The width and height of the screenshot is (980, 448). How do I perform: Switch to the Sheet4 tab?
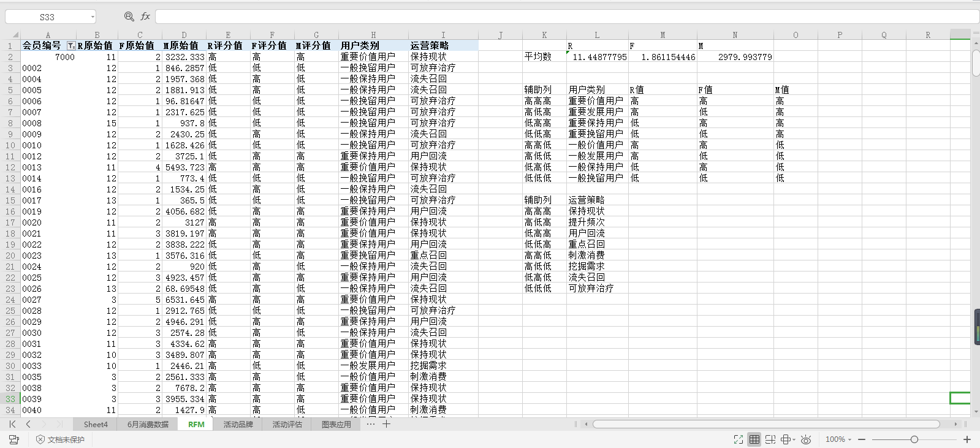pyautogui.click(x=96, y=424)
